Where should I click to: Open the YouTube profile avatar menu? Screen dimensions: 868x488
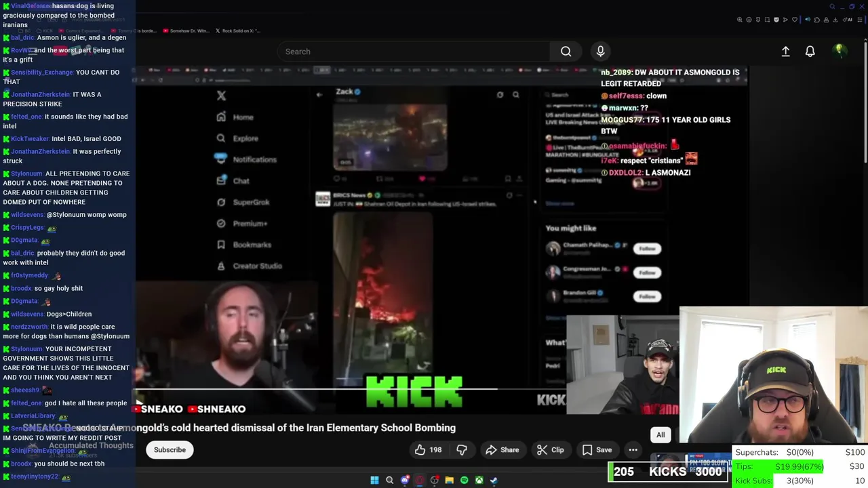840,51
